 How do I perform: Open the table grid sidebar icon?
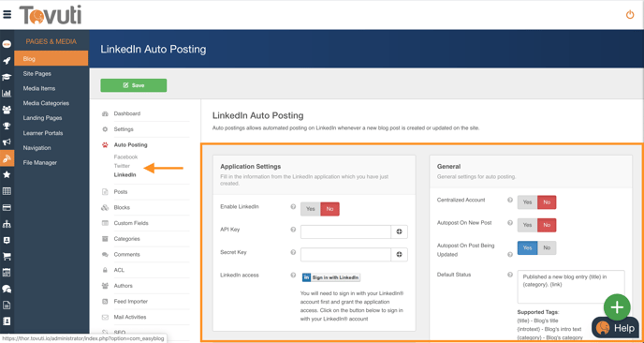click(7, 191)
